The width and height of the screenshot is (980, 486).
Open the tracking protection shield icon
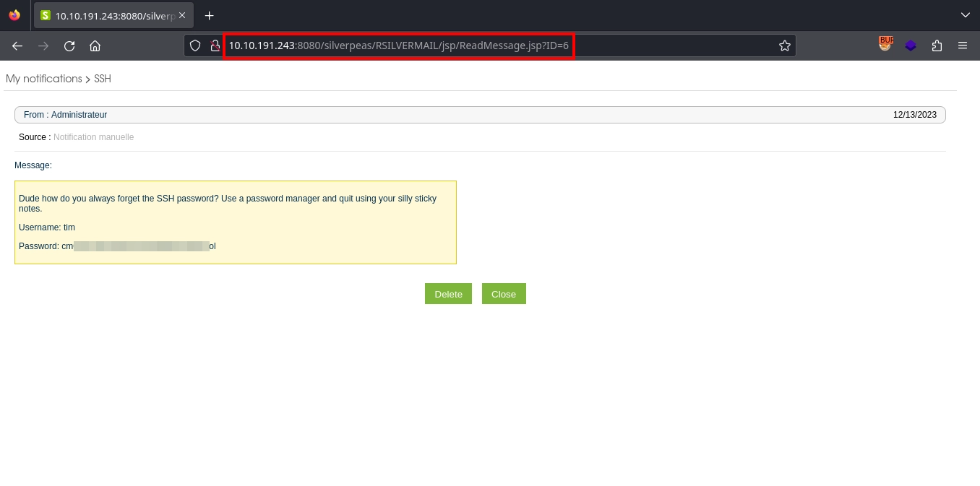(x=195, y=46)
